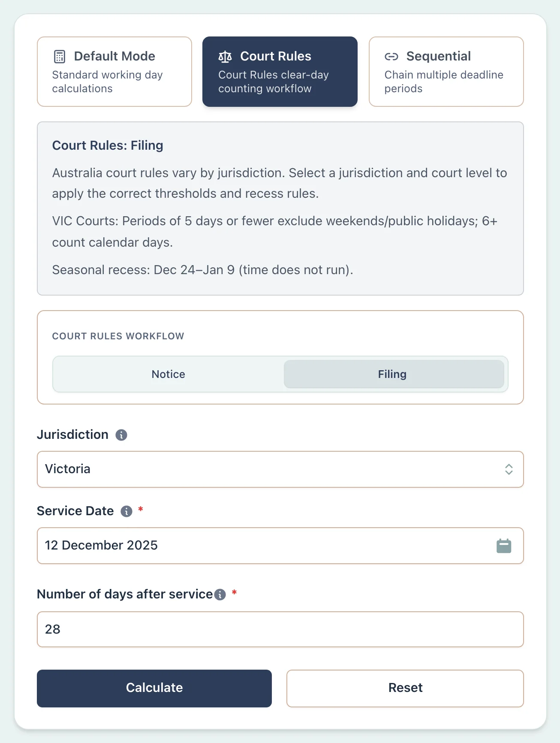The width and height of the screenshot is (560, 743).
Task: Choose the Court Rules mode tab
Action: [280, 72]
